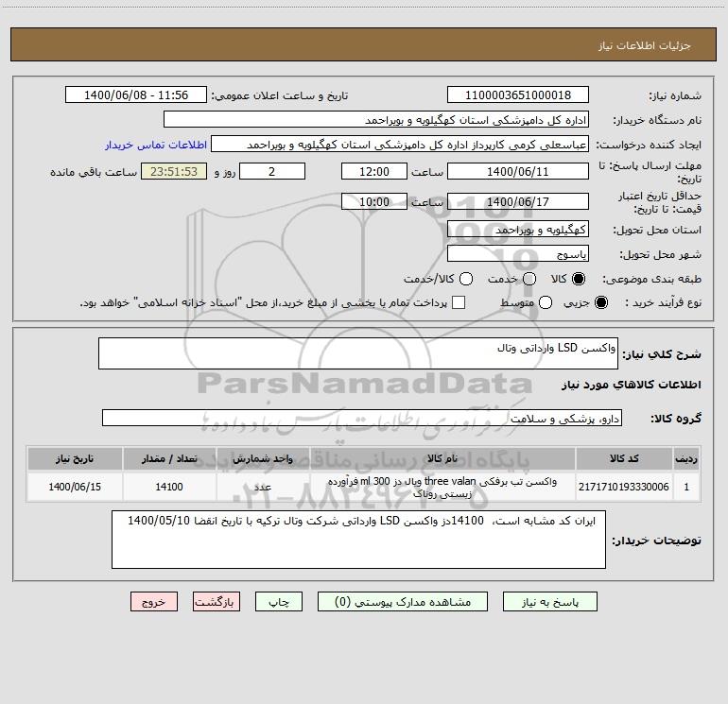Click the response deadline date 1400/06/11

[x=518, y=171]
